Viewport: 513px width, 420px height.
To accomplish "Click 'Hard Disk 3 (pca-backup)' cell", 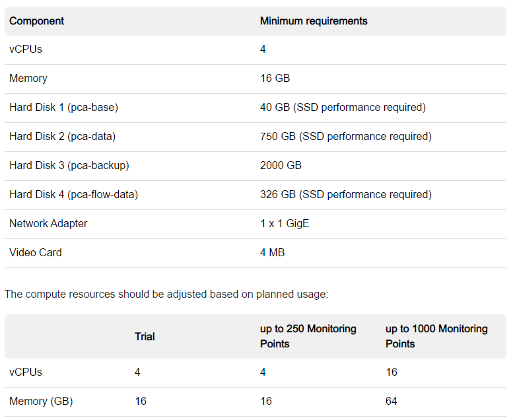I will pos(69,166).
